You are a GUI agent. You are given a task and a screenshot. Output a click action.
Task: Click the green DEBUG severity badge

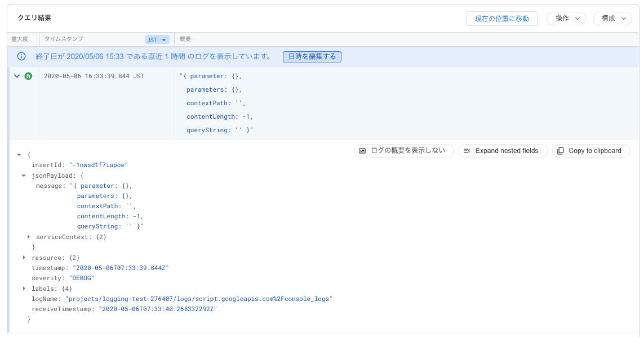pos(29,76)
